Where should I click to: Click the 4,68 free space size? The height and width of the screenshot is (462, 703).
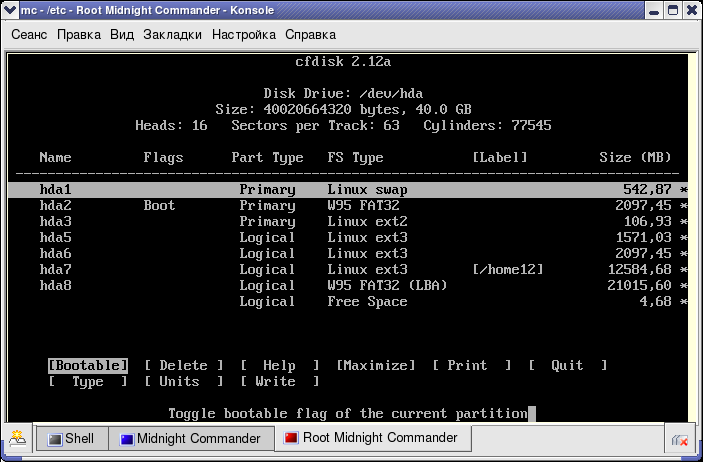655,301
